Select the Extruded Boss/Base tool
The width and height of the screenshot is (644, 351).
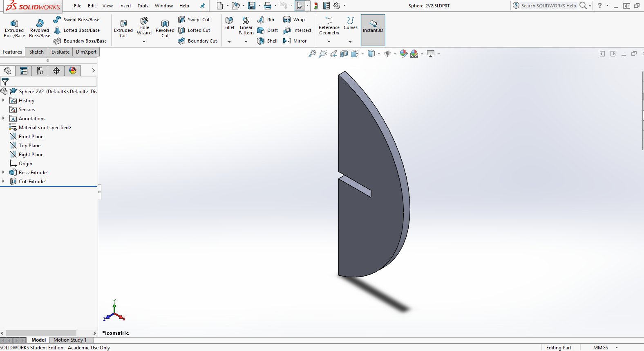[x=14, y=28]
